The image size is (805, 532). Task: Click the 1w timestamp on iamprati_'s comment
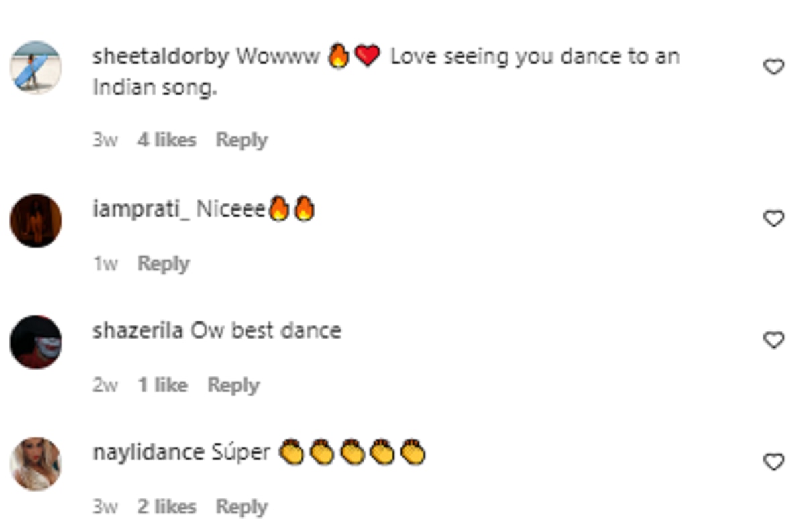[x=105, y=264]
